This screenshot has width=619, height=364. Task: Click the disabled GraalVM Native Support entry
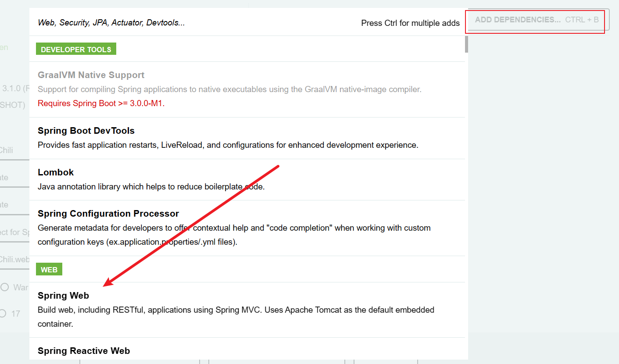91,75
